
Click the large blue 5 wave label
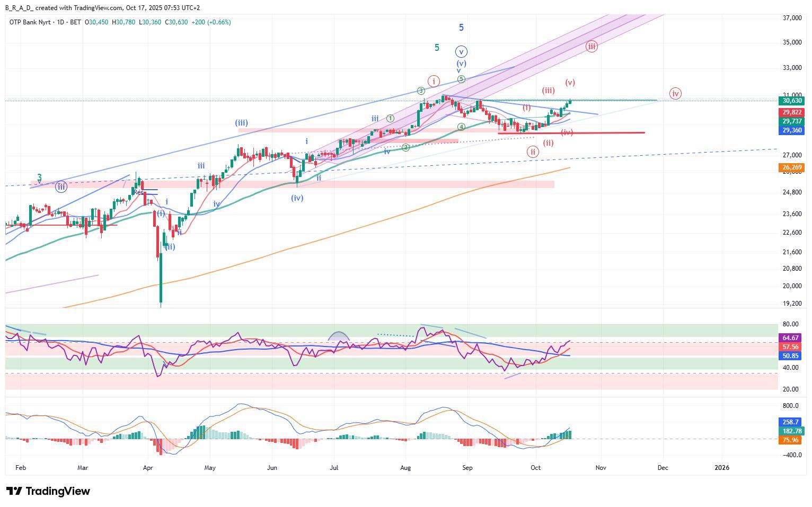pos(461,28)
